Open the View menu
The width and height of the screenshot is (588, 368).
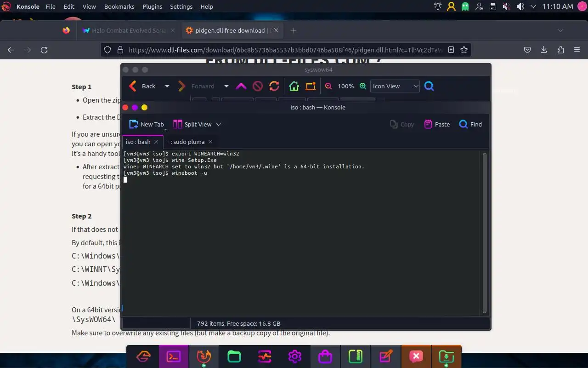89,6
